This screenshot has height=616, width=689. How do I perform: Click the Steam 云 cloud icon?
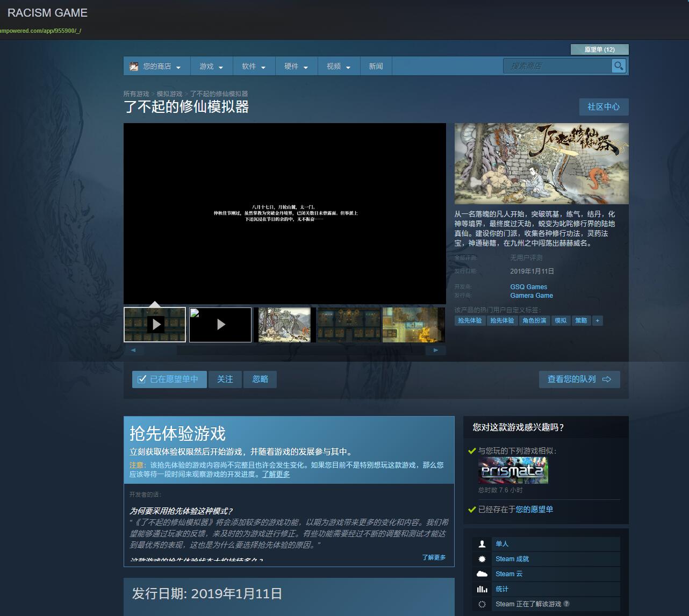[482, 574]
